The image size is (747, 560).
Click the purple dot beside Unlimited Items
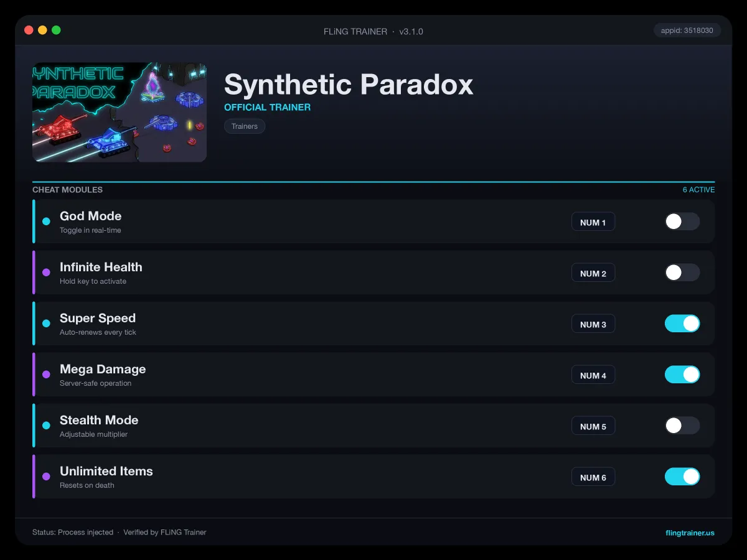(x=46, y=477)
